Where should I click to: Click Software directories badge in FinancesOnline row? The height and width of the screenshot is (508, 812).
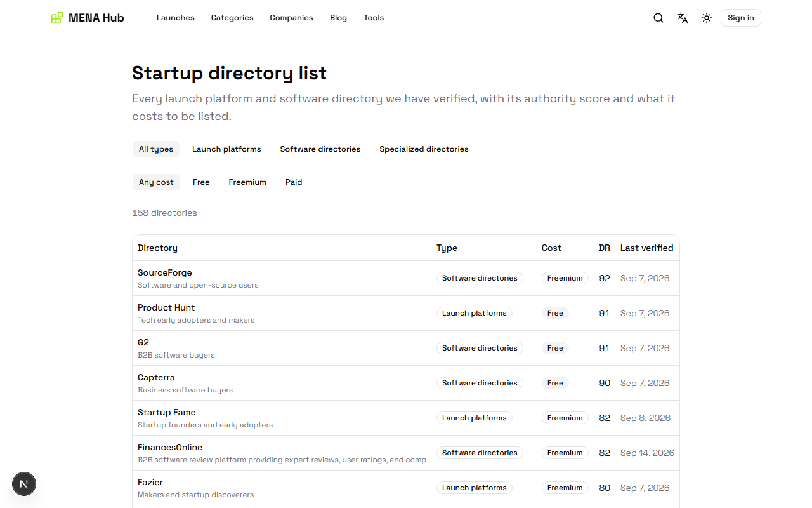pyautogui.click(x=480, y=453)
